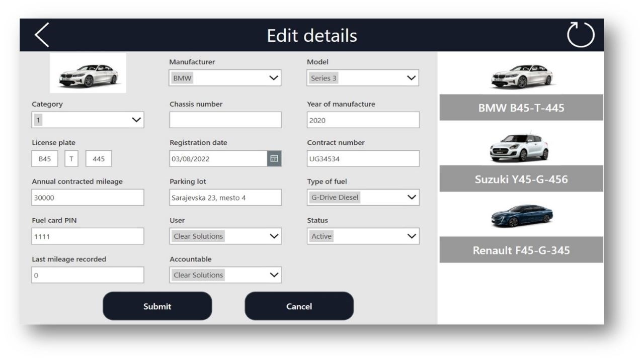Click the refresh circular arrow icon
Screen dimensions: 644x362
[581, 36]
